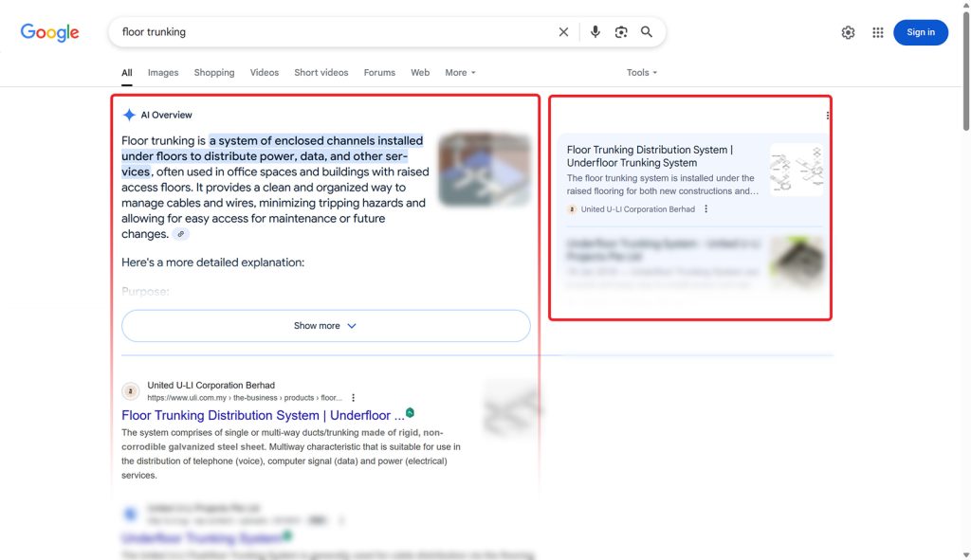Viewport: 971px width, 560px height.
Task: Click the AI Overview sparkle icon
Action: click(x=129, y=115)
